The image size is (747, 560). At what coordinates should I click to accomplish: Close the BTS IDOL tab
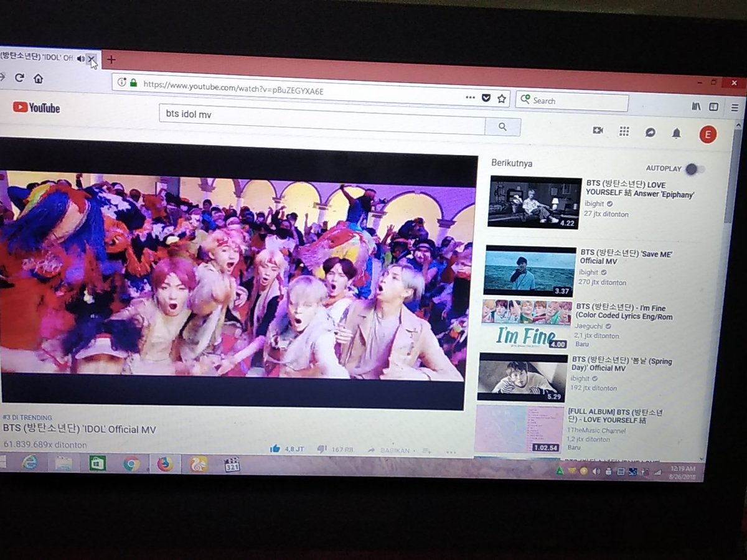92,59
